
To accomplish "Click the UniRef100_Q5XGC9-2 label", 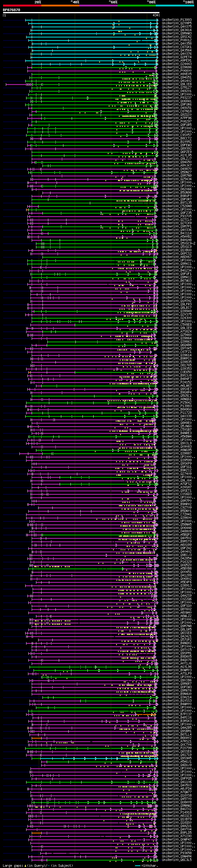I will point(179,243).
